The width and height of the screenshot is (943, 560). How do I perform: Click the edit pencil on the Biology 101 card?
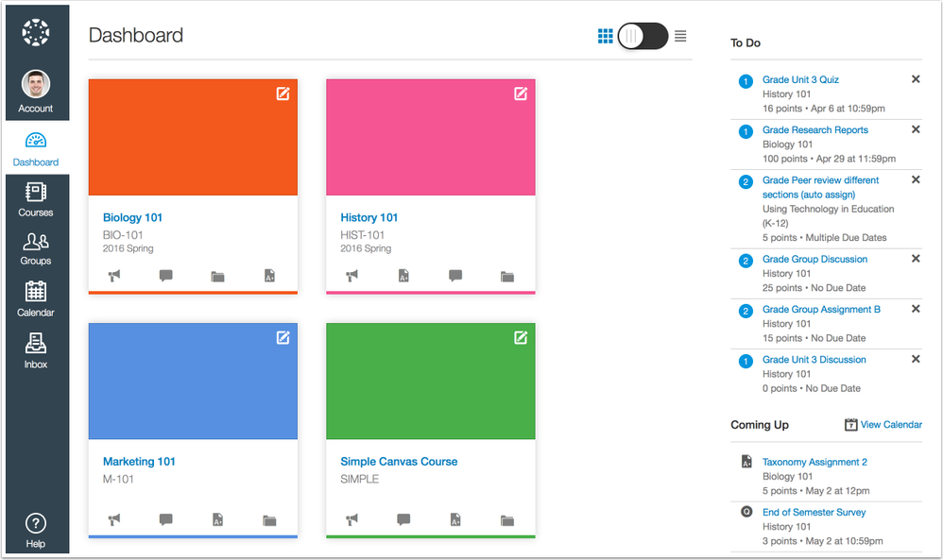283,94
